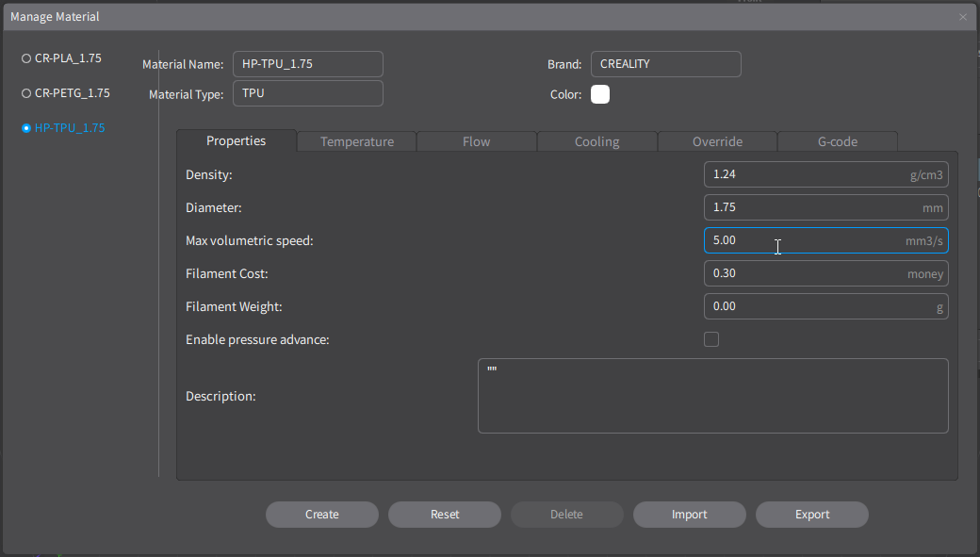Open the white Color swatch picker

[x=600, y=94]
